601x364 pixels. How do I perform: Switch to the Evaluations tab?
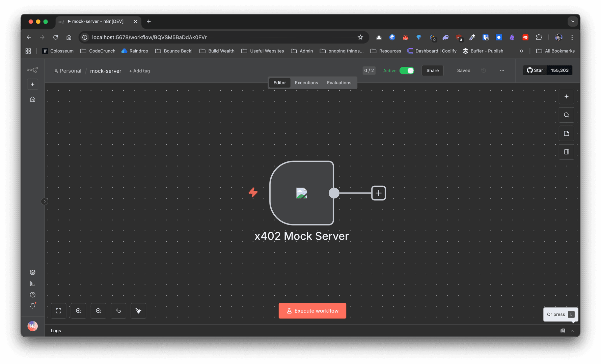(x=339, y=83)
